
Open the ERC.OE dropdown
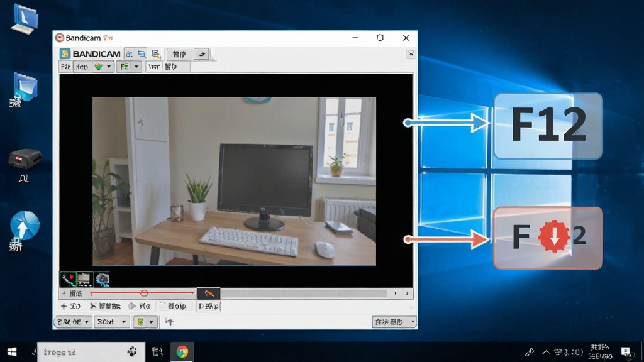(73, 322)
